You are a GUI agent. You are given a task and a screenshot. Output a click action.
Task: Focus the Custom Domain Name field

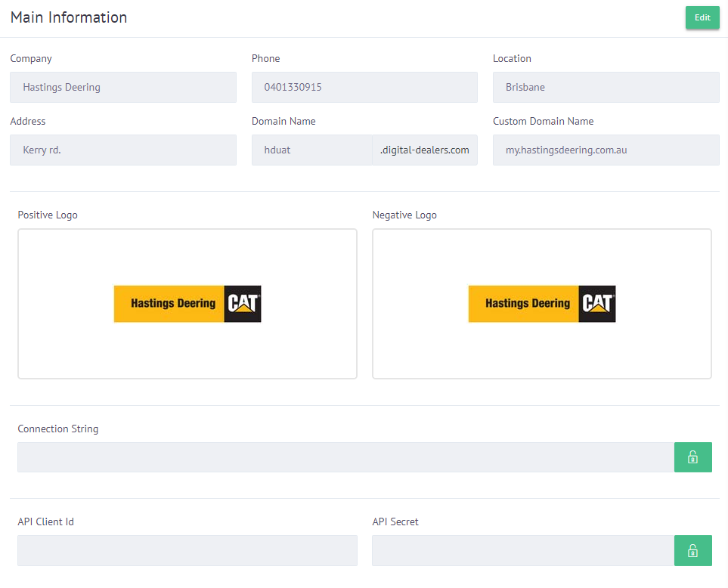[x=606, y=150]
